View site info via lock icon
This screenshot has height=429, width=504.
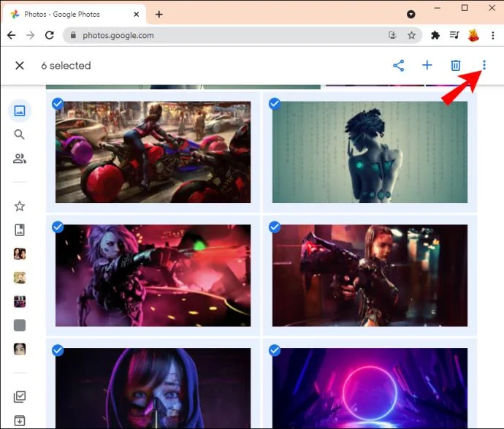(x=73, y=35)
